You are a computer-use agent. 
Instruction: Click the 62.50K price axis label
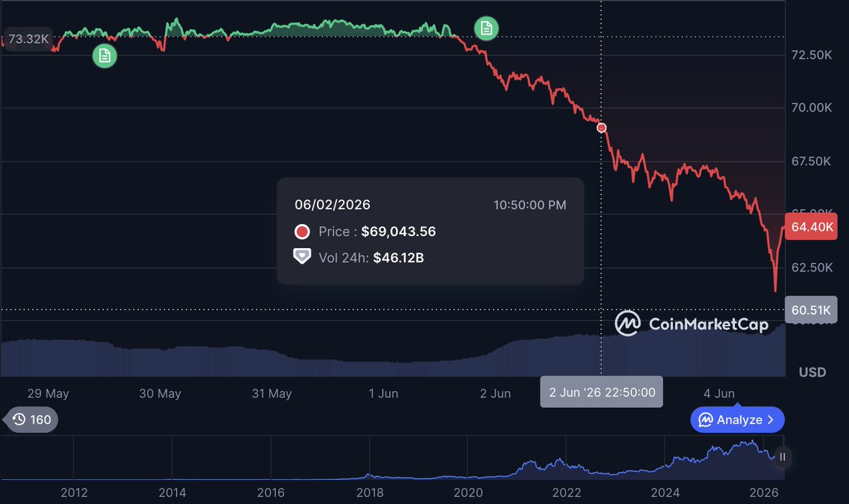pos(812,267)
